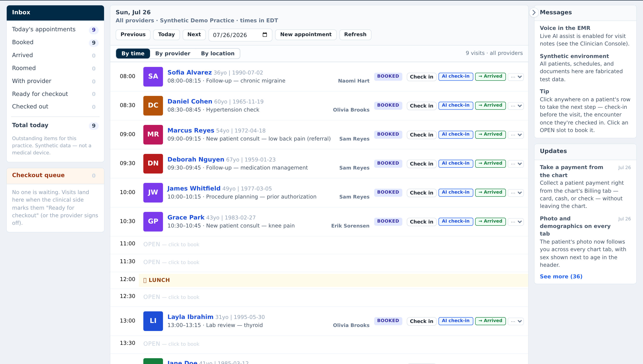The image size is (643, 364).
Task: Open Sofia Alvarez's patient chart link
Action: 189,72
